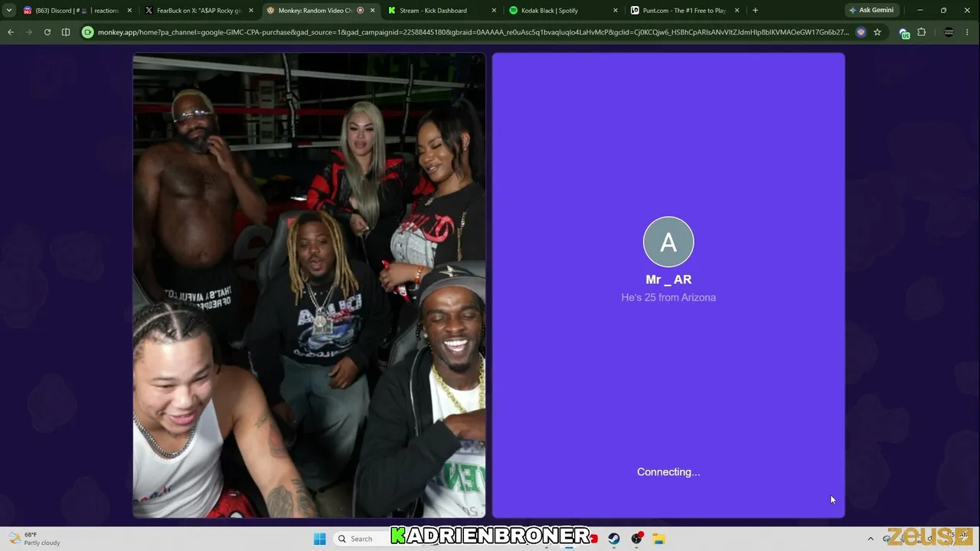The height and width of the screenshot is (551, 980).
Task: Open File Explorer from the taskbar
Action: tap(658, 539)
